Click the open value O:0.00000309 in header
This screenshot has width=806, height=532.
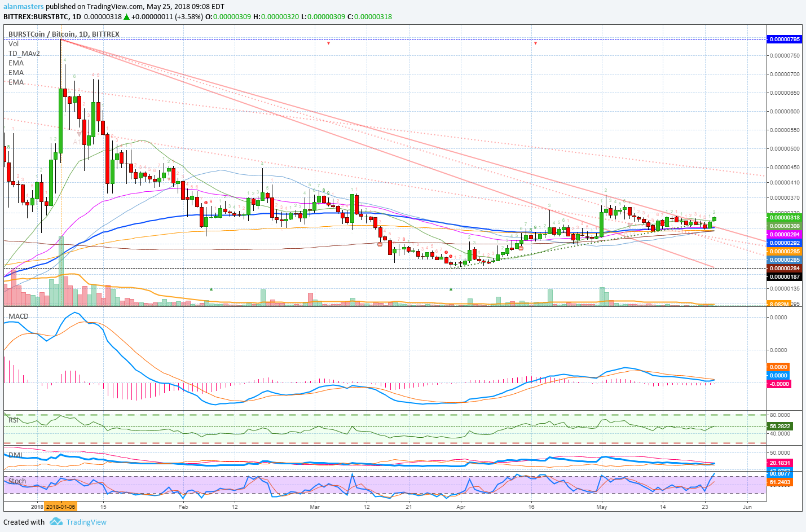pyautogui.click(x=228, y=16)
